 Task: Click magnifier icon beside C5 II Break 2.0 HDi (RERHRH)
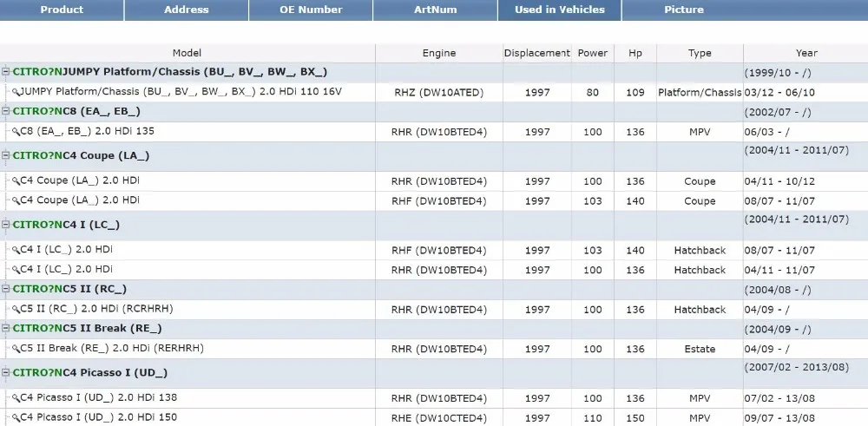point(16,349)
